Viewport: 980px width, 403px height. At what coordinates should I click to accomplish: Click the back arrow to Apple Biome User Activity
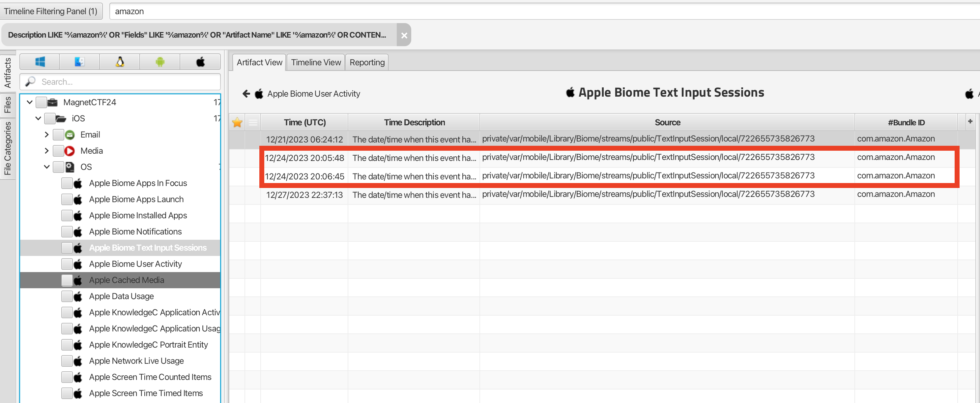[x=246, y=94]
